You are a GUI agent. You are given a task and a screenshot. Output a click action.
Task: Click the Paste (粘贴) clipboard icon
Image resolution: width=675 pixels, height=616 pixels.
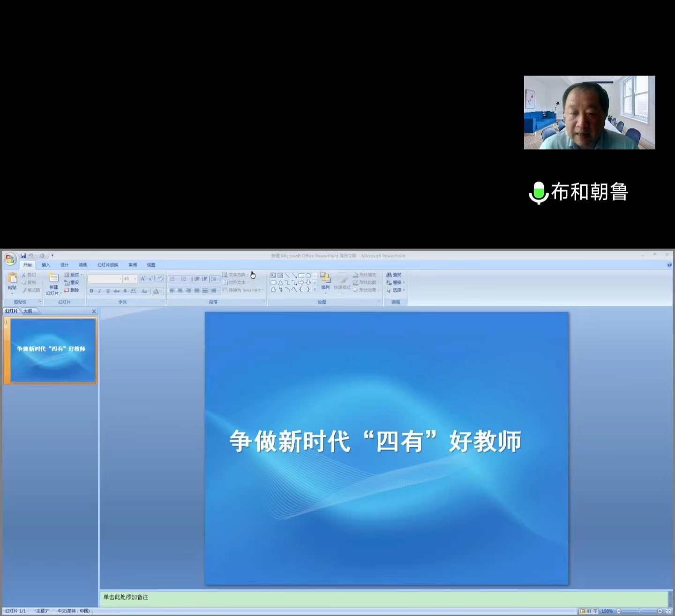(x=12, y=278)
